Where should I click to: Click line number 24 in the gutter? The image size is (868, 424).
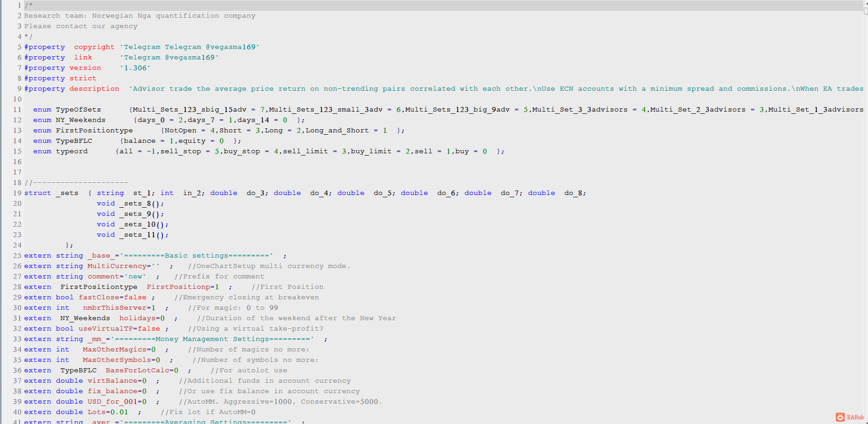17,245
